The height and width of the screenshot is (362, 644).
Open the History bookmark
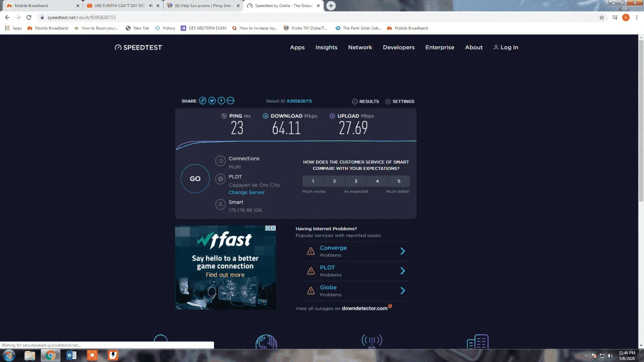pyautogui.click(x=165, y=28)
